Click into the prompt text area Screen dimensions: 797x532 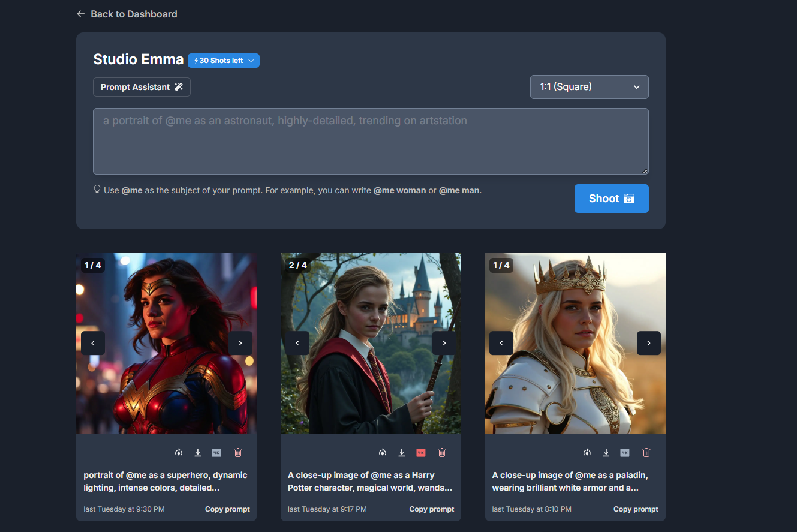[371, 142]
